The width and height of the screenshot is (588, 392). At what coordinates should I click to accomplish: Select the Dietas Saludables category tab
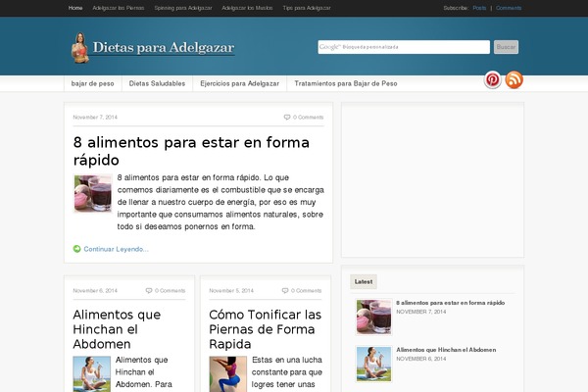(157, 83)
